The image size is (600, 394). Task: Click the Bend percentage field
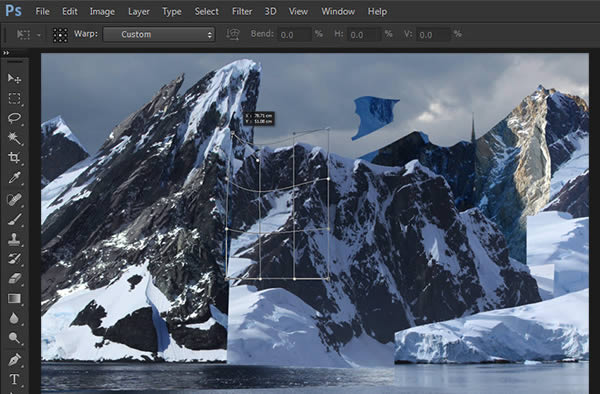pyautogui.click(x=294, y=35)
